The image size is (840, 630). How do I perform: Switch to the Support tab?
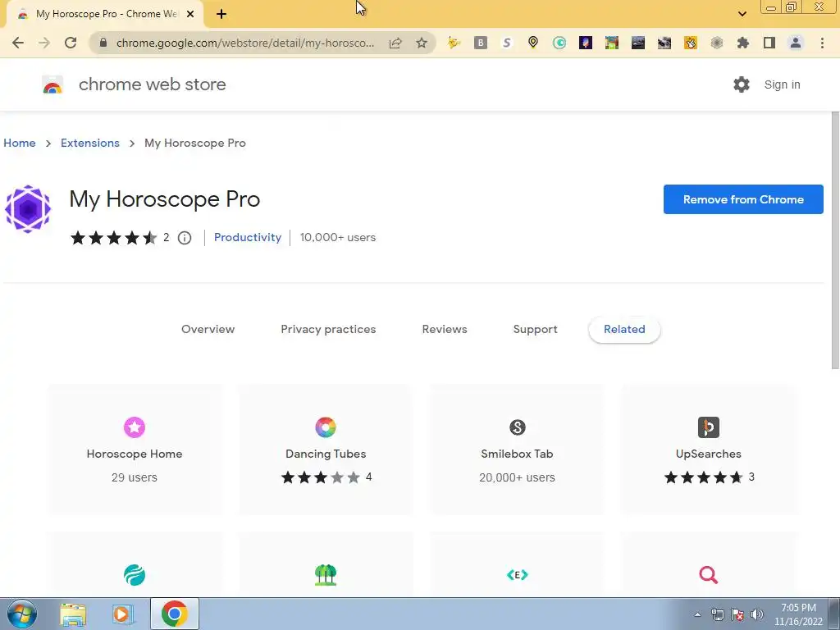535,329
